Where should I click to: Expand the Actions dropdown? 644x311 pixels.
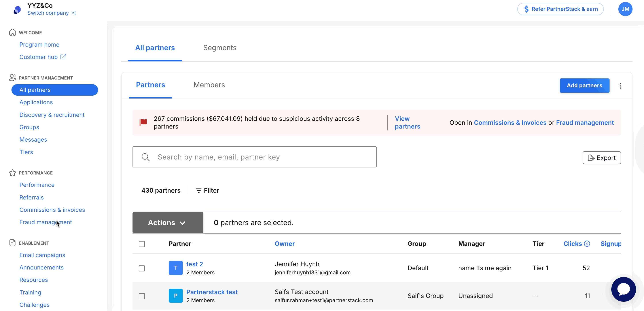[168, 222]
